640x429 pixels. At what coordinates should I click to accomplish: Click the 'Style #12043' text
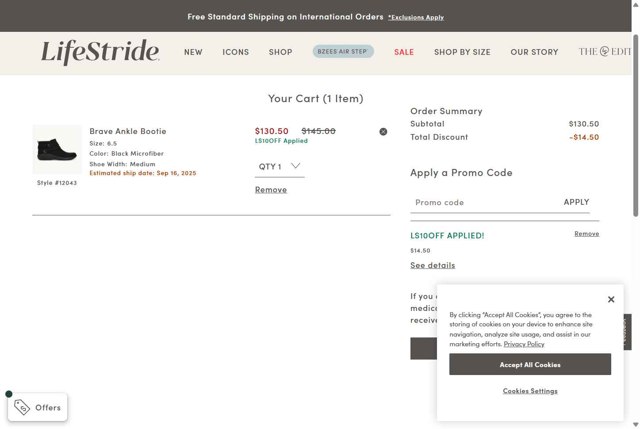coord(57,183)
